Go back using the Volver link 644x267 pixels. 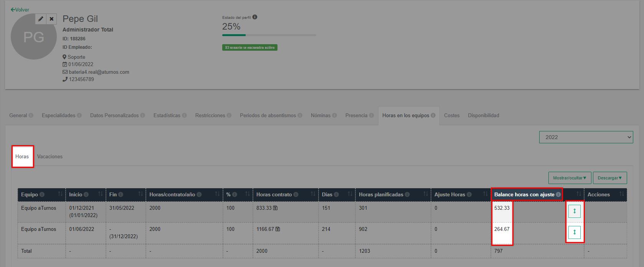pyautogui.click(x=20, y=10)
